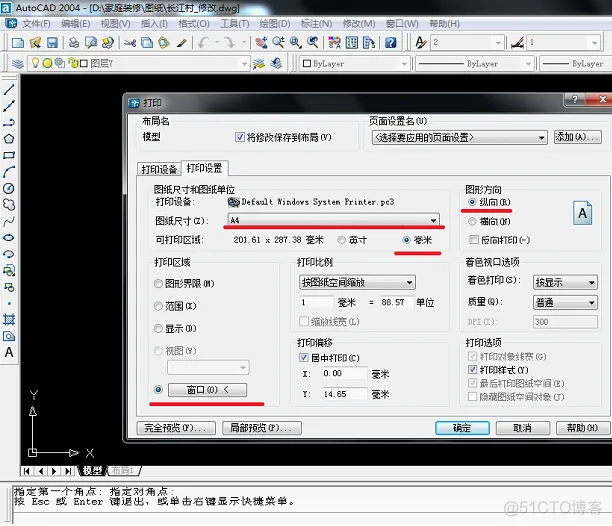Select 横向 landscape orientation radio button
The height and width of the screenshot is (526, 612).
point(472,222)
